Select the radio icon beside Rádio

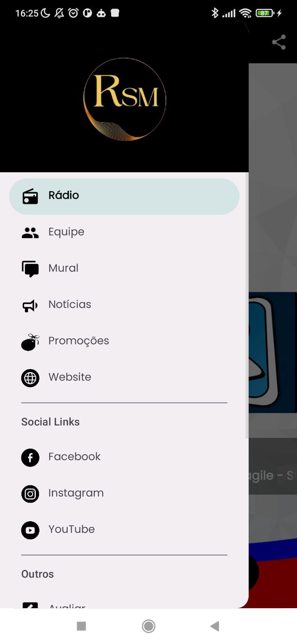tap(30, 196)
